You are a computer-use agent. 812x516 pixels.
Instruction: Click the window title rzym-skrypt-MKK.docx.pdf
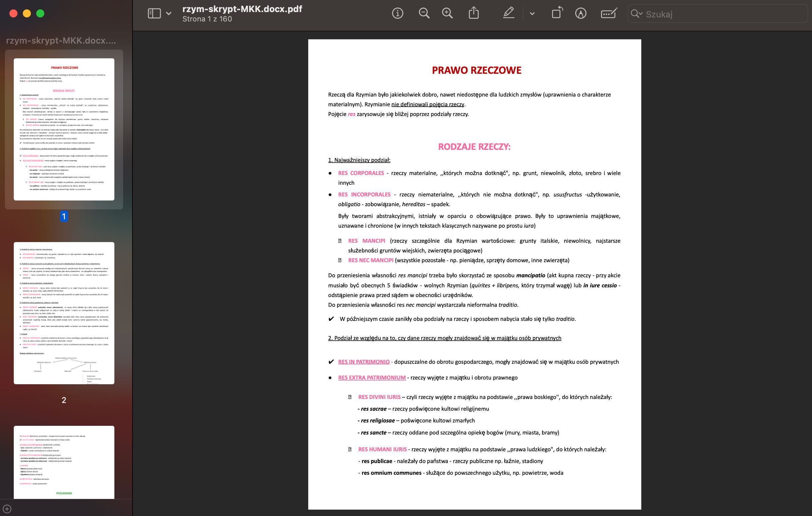242,9
